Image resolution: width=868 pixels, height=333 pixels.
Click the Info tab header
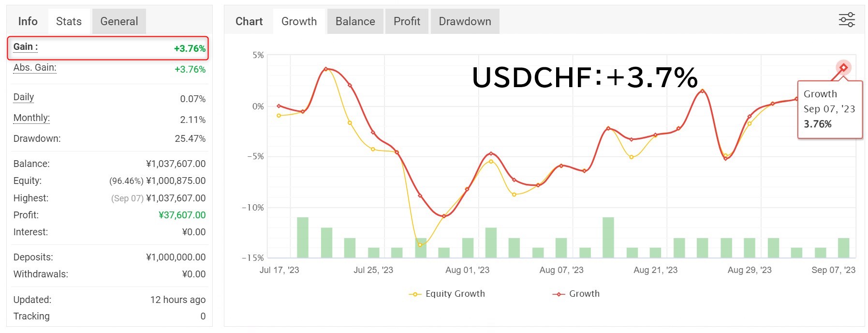click(28, 21)
